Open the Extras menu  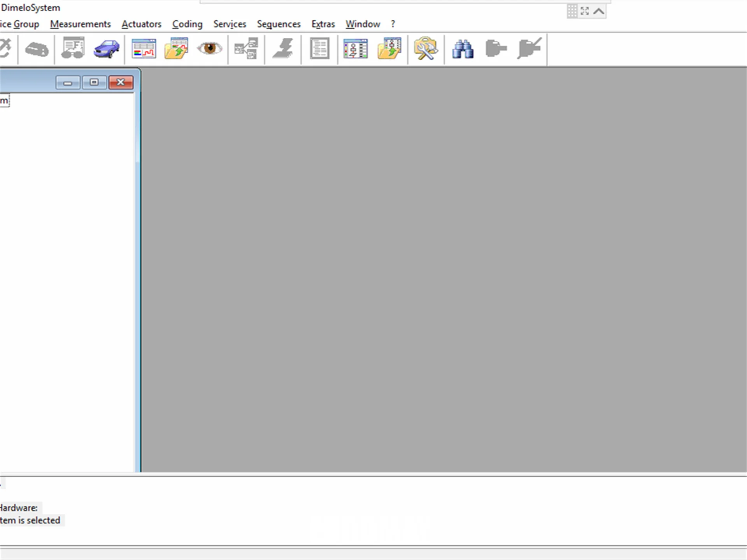click(323, 24)
